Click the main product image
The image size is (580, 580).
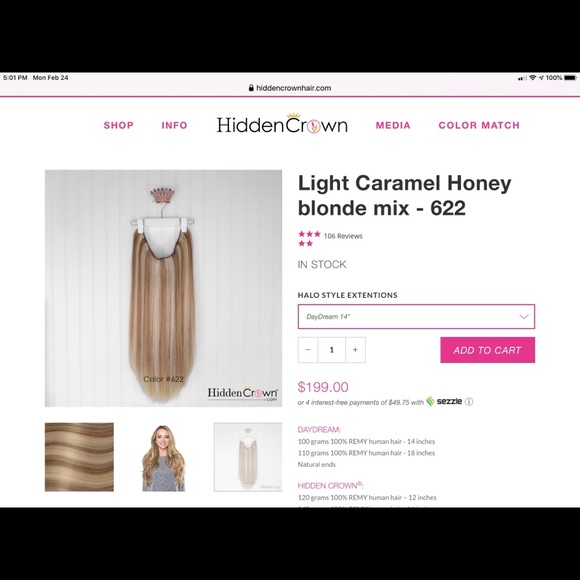point(163,289)
